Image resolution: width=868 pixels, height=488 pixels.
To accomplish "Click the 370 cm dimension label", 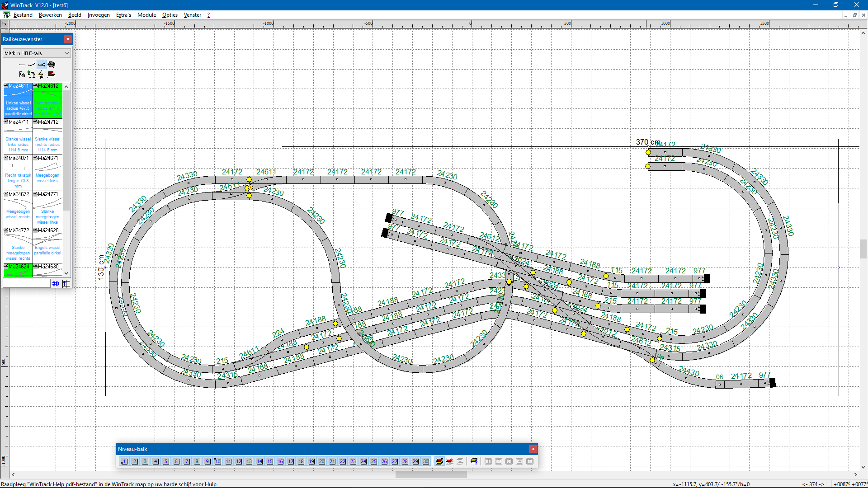I will pyautogui.click(x=648, y=142).
